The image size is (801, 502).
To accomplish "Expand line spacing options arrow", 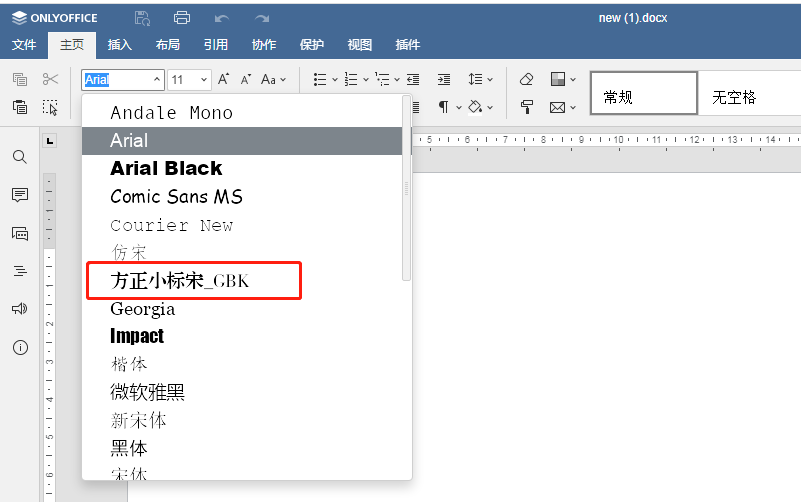I will (x=490, y=80).
